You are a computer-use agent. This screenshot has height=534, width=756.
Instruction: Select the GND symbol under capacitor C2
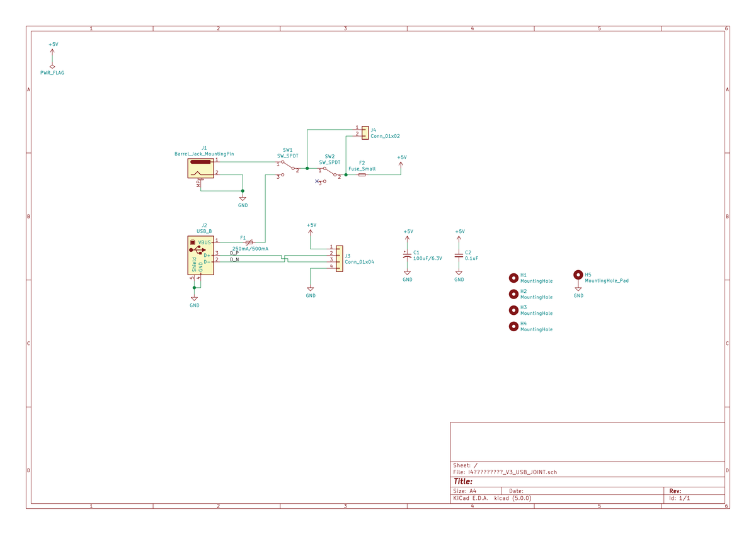pyautogui.click(x=459, y=273)
